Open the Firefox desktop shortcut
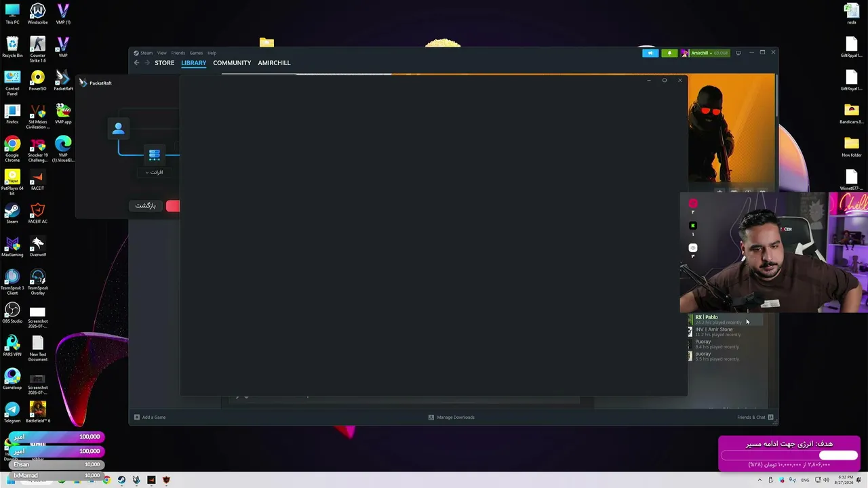868x488 pixels. [12, 113]
